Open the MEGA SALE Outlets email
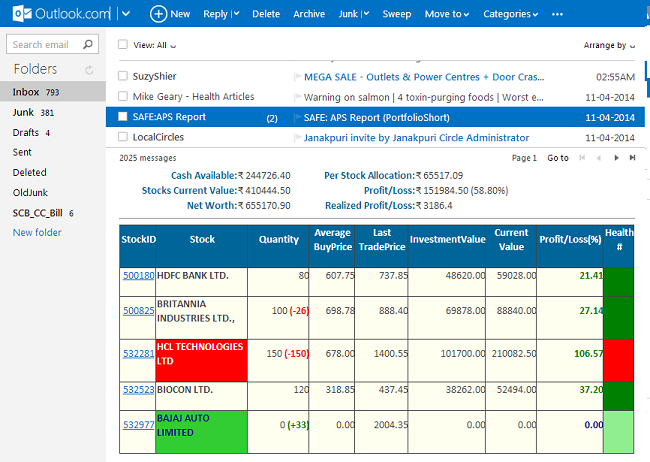This screenshot has height=462, width=650. coord(424,77)
